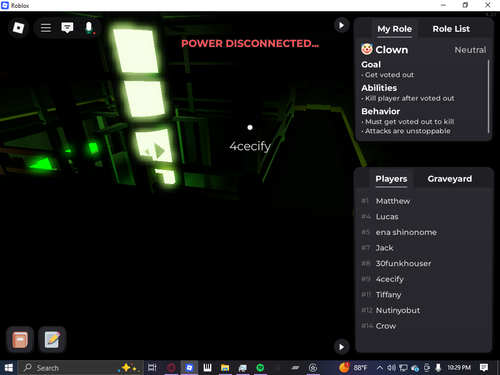Switch to the My Role tab
500x375 pixels.
394,29
